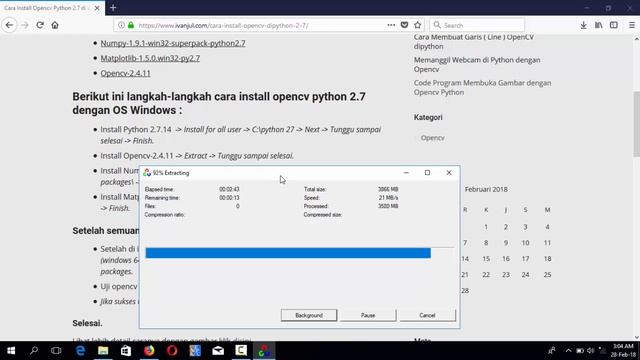Open the Opencv-2.4.11 download link
Image resolution: width=640 pixels, height=360 pixels.
(x=125, y=73)
